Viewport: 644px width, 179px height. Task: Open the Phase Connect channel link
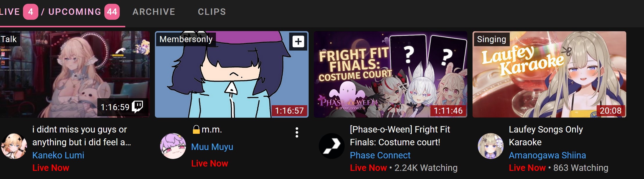(380, 155)
